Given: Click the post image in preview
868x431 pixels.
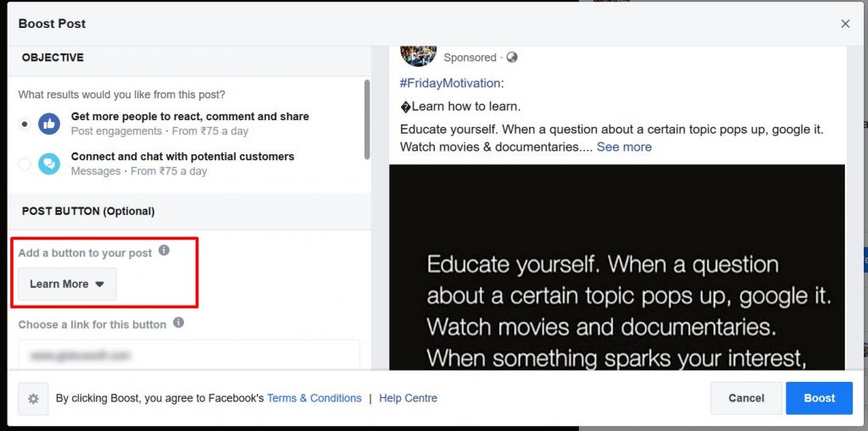Looking at the screenshot, I should [617, 268].
